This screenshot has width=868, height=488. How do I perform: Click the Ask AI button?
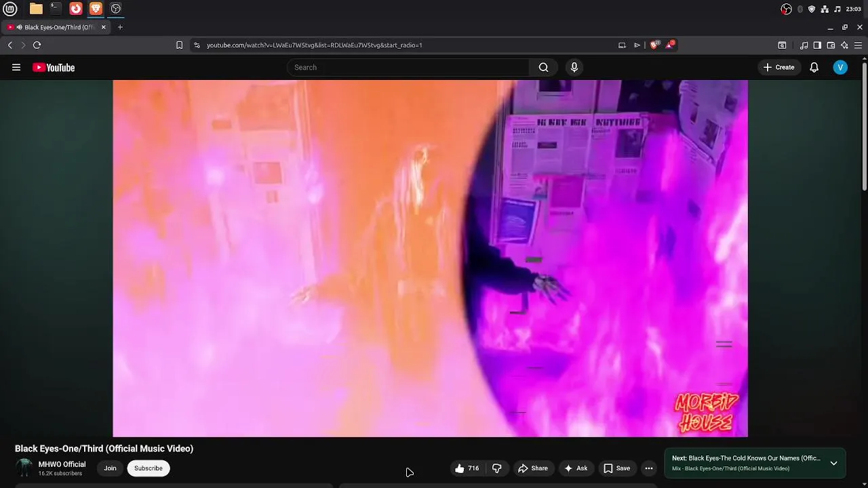click(576, 468)
